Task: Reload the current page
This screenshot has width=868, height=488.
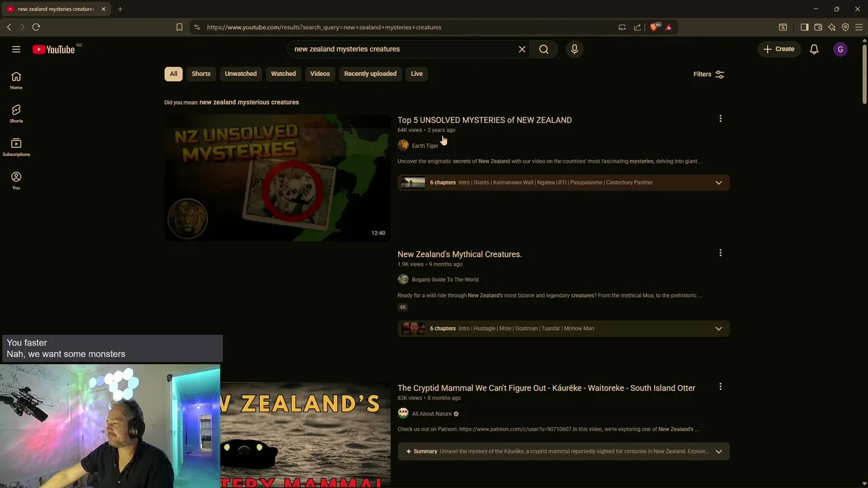Action: (36, 27)
